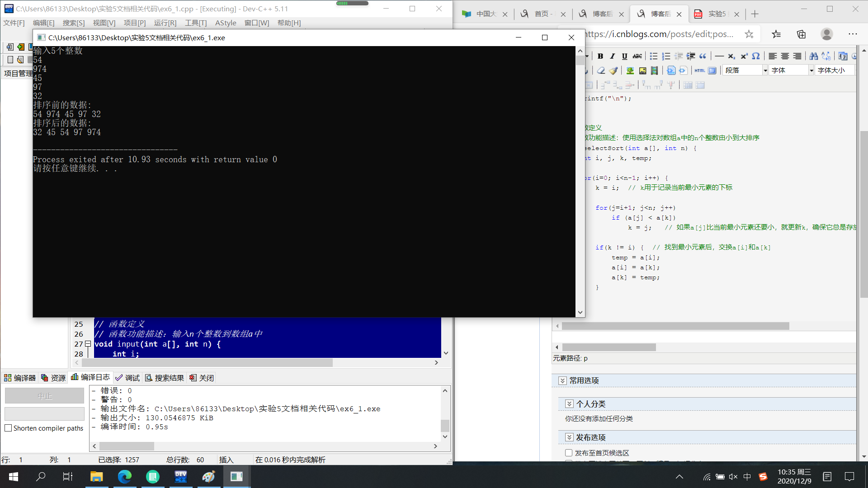The height and width of the screenshot is (488, 868).
Task: Check 发布至首页候选区 option
Action: point(569,453)
